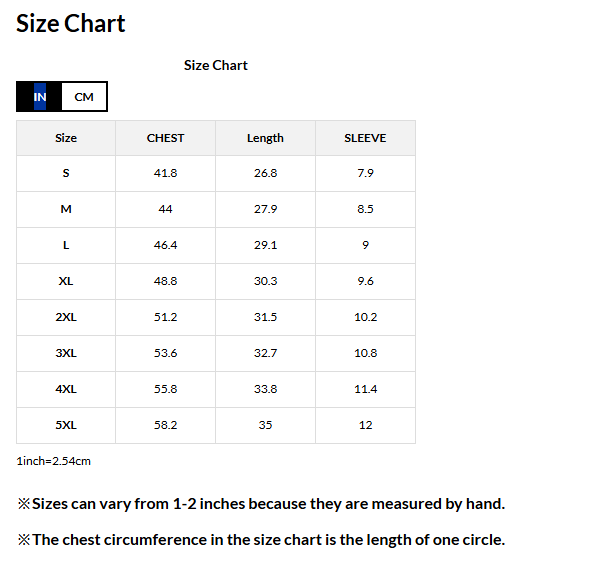Screen dimensions: 601x570
Task: Click the chest circumference note
Action: 262,540
